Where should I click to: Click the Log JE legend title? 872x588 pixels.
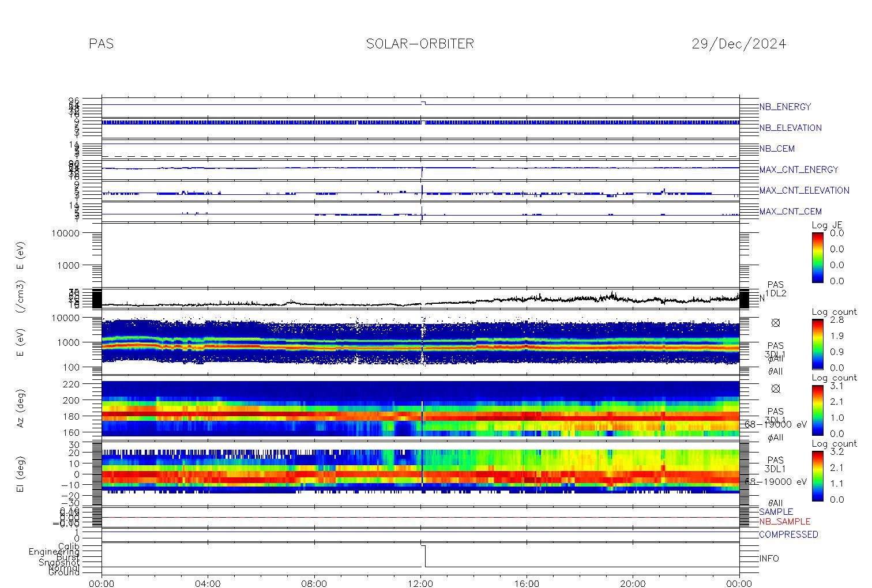click(828, 225)
